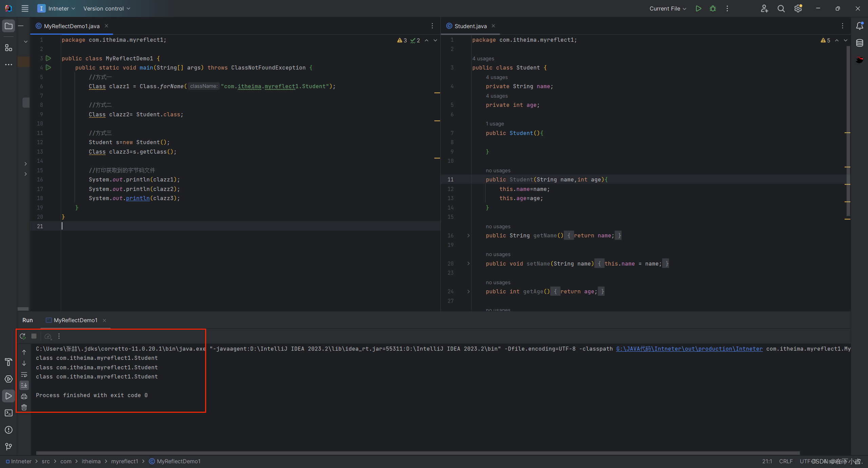Open the Problems tool window

point(8,430)
